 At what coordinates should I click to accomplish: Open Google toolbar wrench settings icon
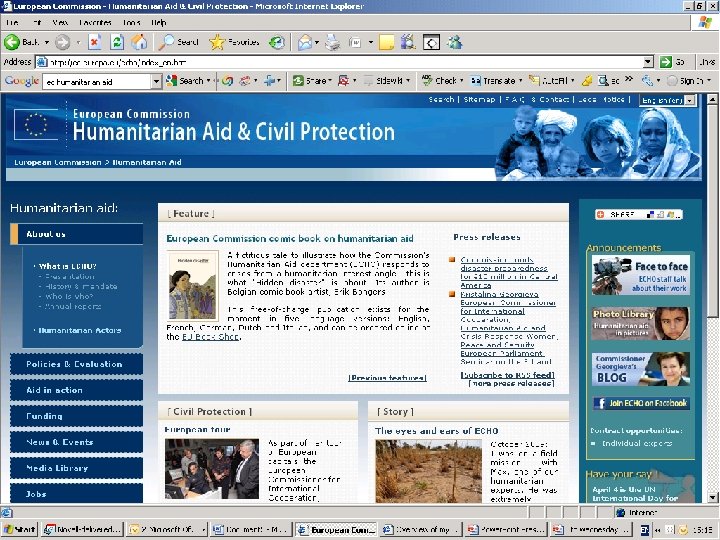(x=647, y=81)
